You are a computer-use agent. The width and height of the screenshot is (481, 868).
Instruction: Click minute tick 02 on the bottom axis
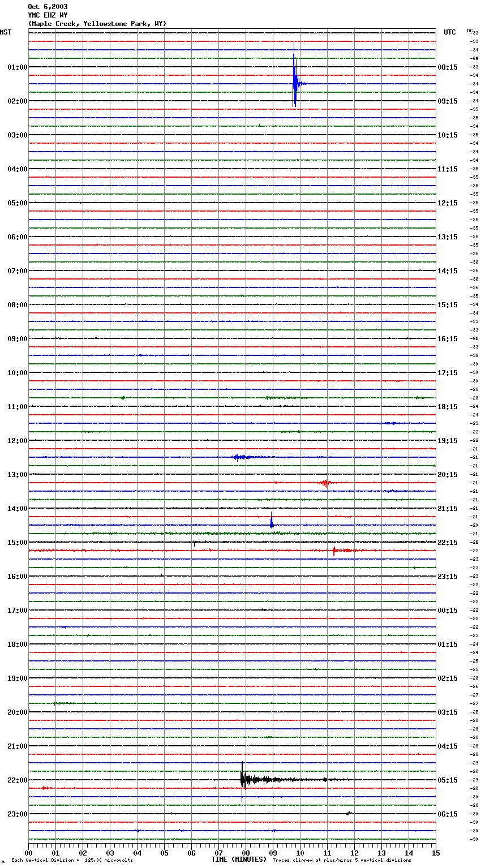pyautogui.click(x=83, y=853)
